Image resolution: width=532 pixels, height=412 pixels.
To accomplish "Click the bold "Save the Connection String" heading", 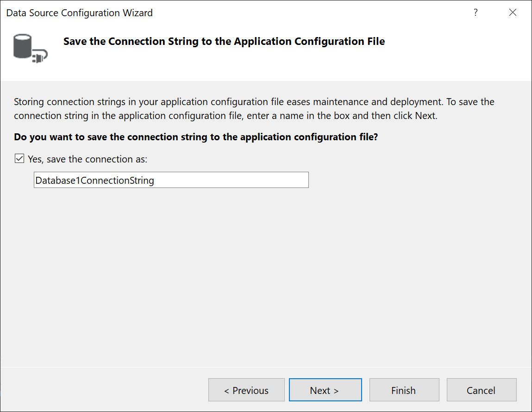I will click(224, 42).
